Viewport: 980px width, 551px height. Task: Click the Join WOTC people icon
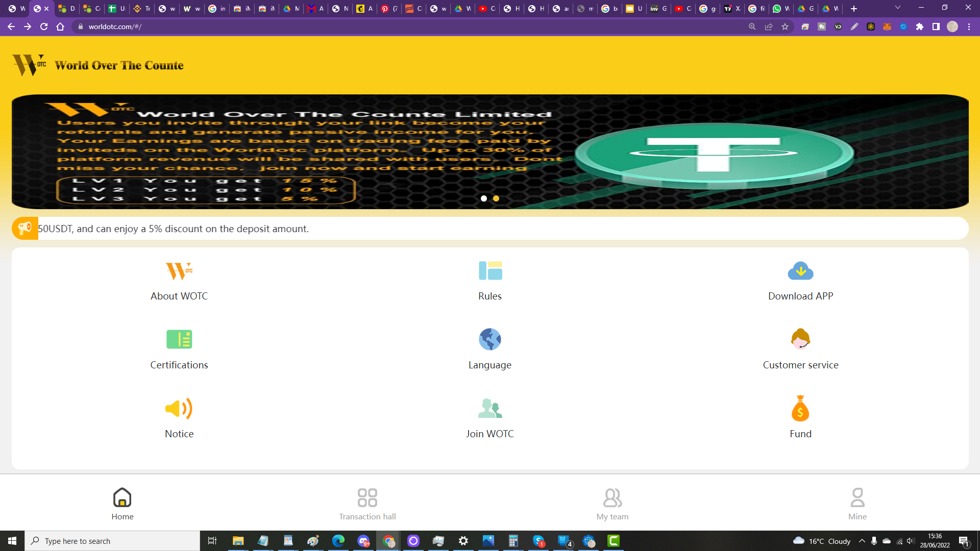[490, 408]
